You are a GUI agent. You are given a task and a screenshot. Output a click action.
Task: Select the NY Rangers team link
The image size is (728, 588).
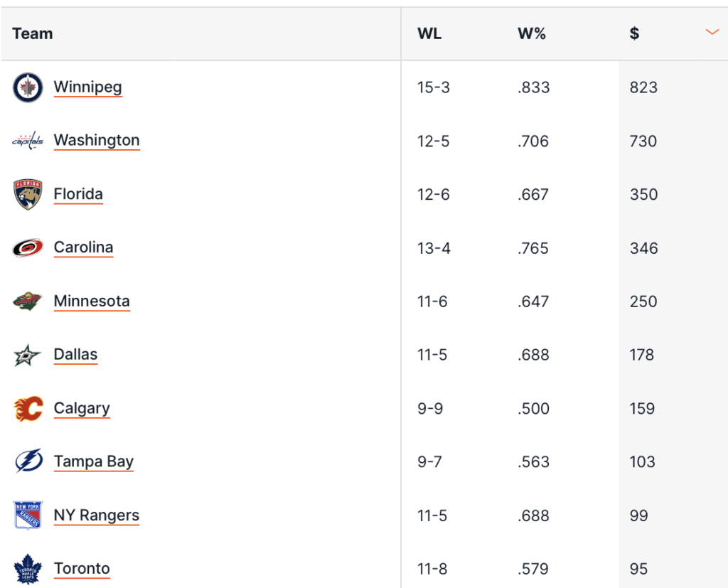(97, 515)
